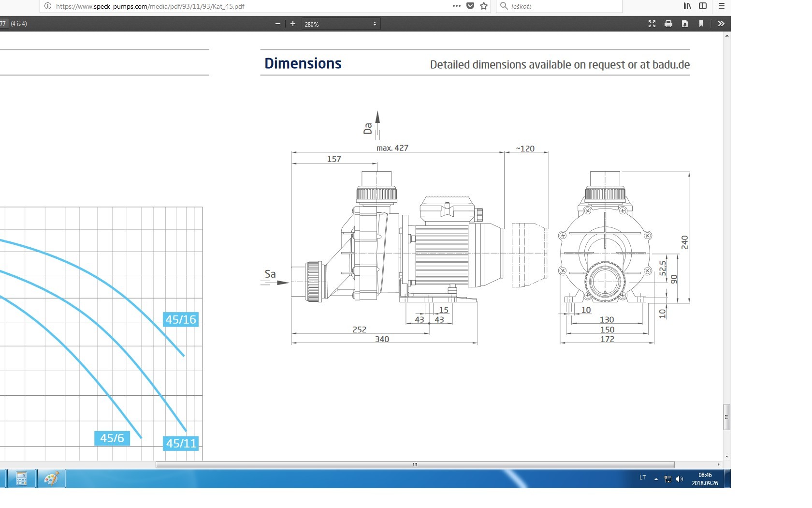The image size is (812, 508).
Task: Switch PDF to presentation mode
Action: coord(652,24)
